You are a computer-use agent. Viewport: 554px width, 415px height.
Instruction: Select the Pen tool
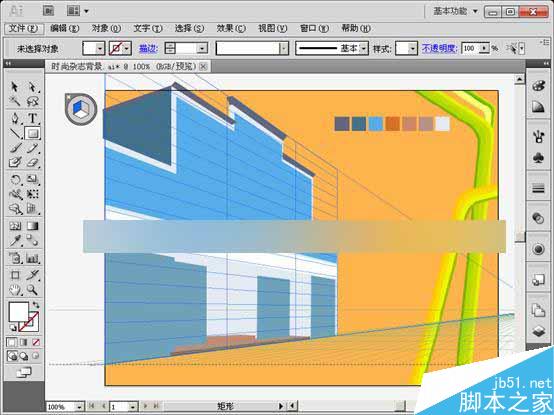point(15,118)
